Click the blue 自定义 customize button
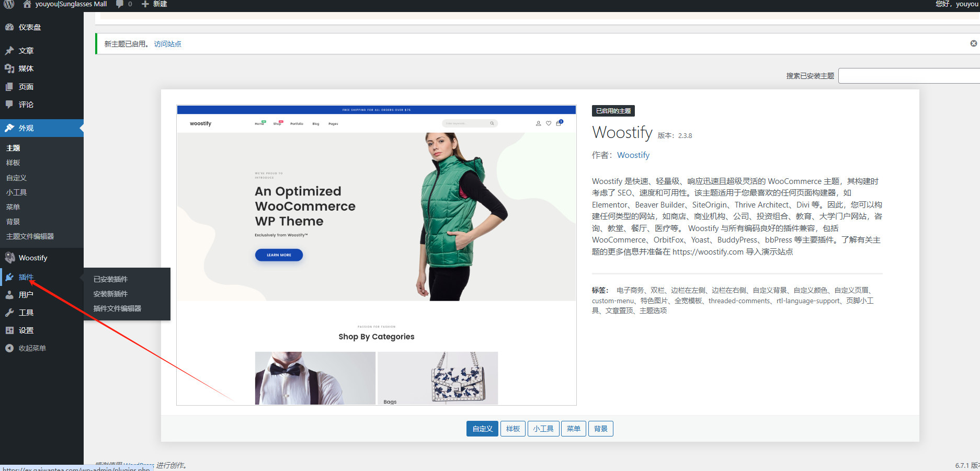The width and height of the screenshot is (980, 471). (x=482, y=429)
